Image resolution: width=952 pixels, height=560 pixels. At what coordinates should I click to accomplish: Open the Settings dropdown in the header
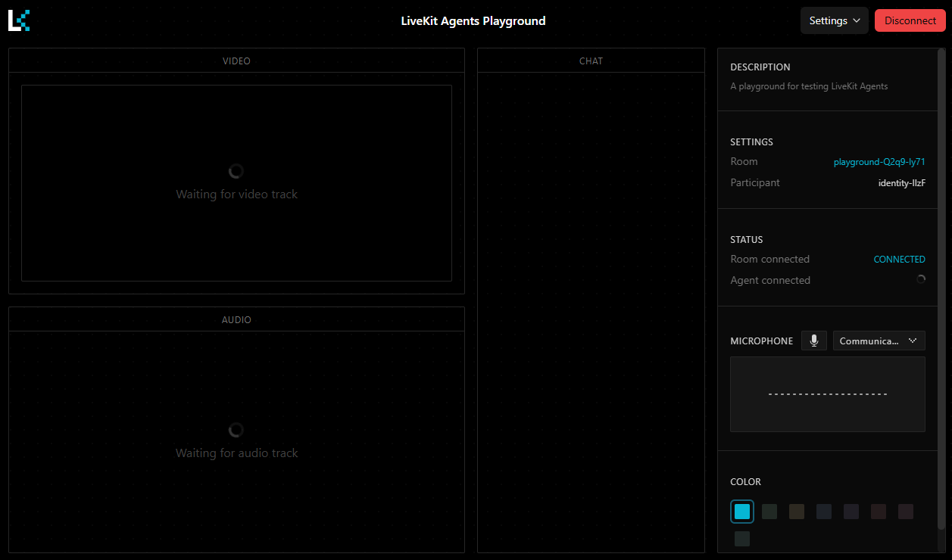[835, 20]
